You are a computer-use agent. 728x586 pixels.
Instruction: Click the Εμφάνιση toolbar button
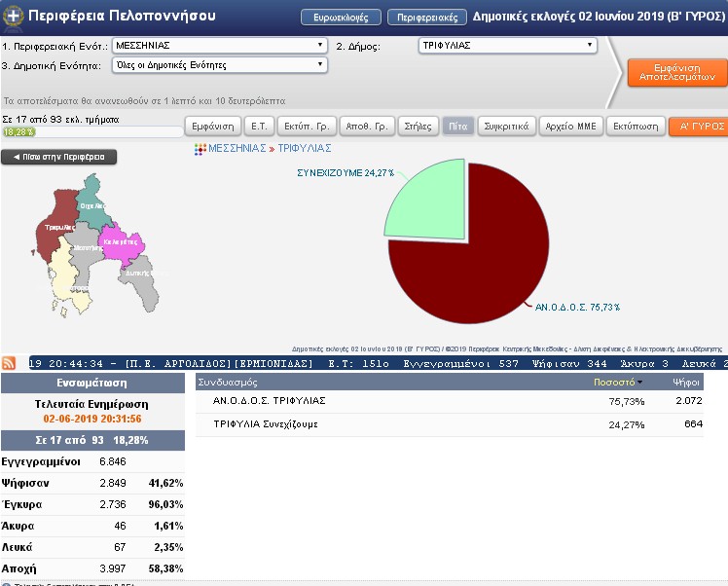(x=213, y=127)
